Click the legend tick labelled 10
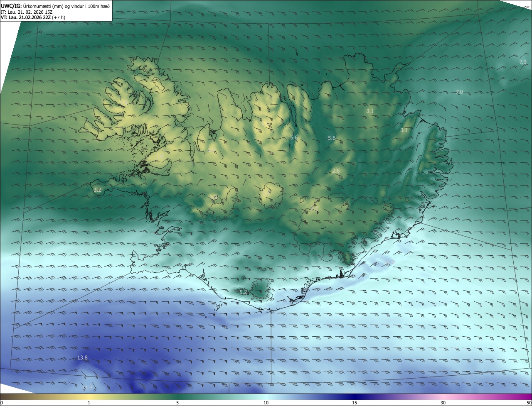The width and height of the screenshot is (532, 406). [x=266, y=403]
